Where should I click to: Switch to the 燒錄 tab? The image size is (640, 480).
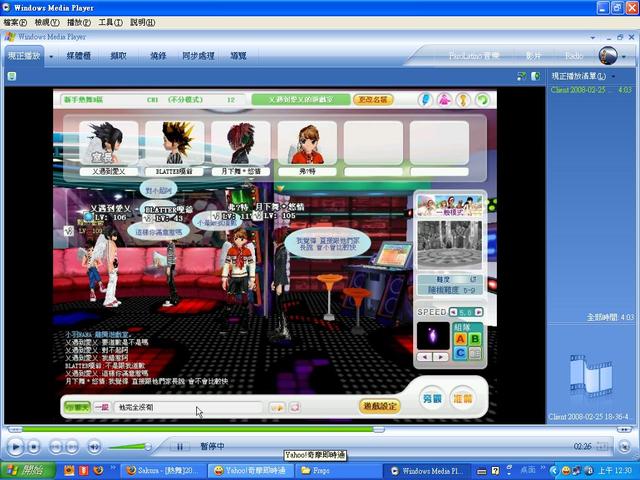click(x=158, y=56)
